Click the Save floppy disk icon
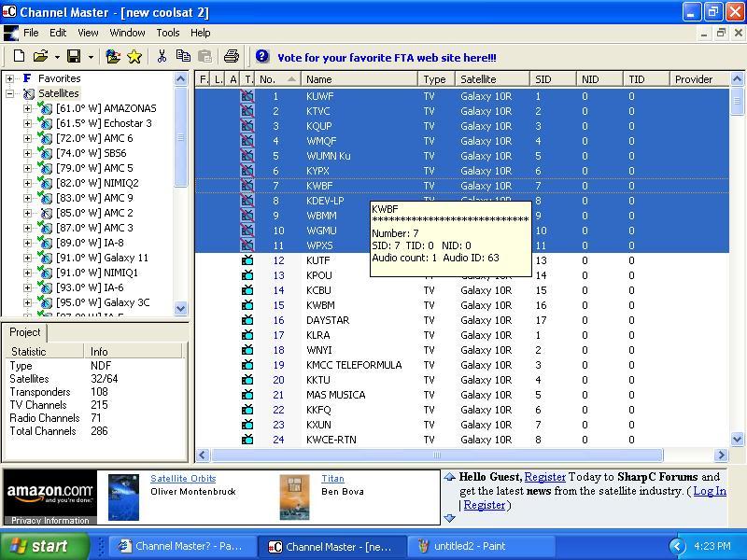Screen dimensions: 747x560 coord(74,56)
